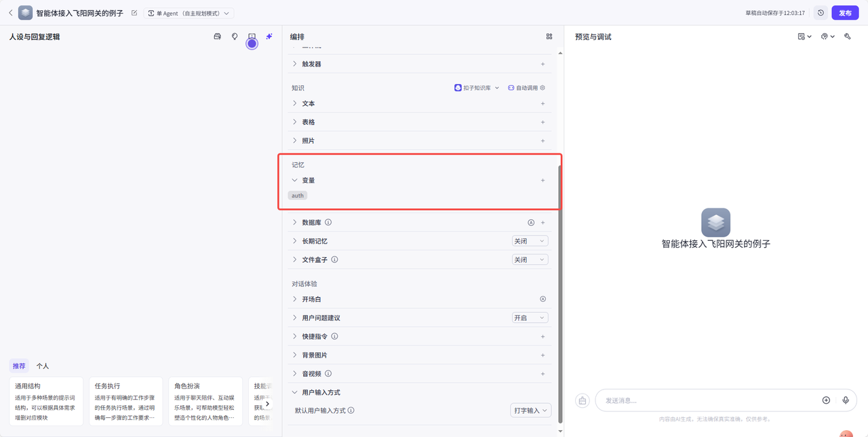Open the 默认用户输入方式 打字输入 dropdown
This screenshot has width=868, height=437.
(x=530, y=410)
